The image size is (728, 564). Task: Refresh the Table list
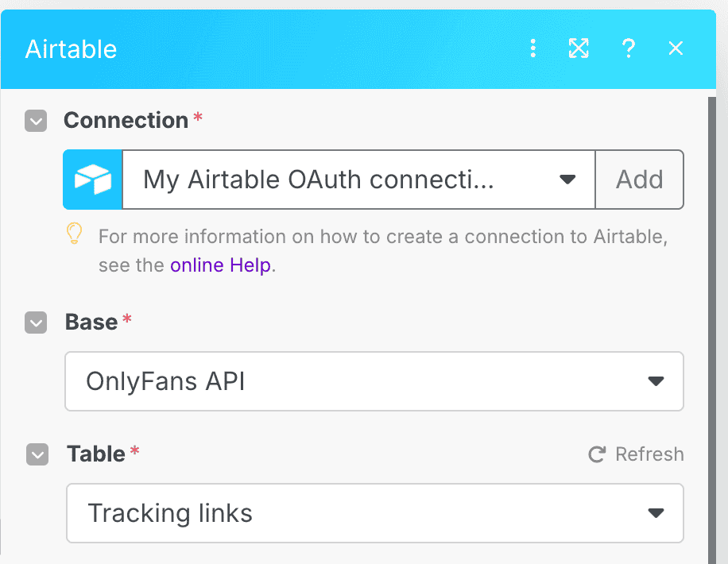tap(636, 454)
